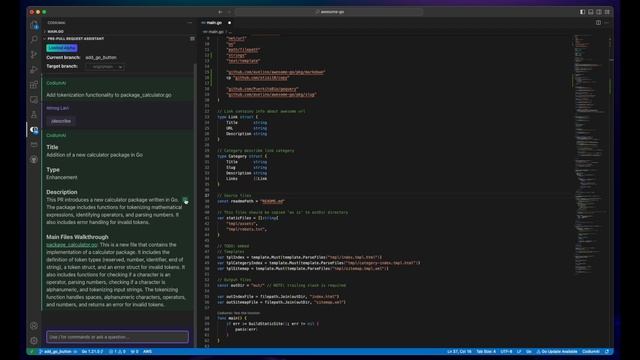Screen dimensions: 640x360
Task: Click the Ln 37 cursor position indicator
Action: click(459, 351)
